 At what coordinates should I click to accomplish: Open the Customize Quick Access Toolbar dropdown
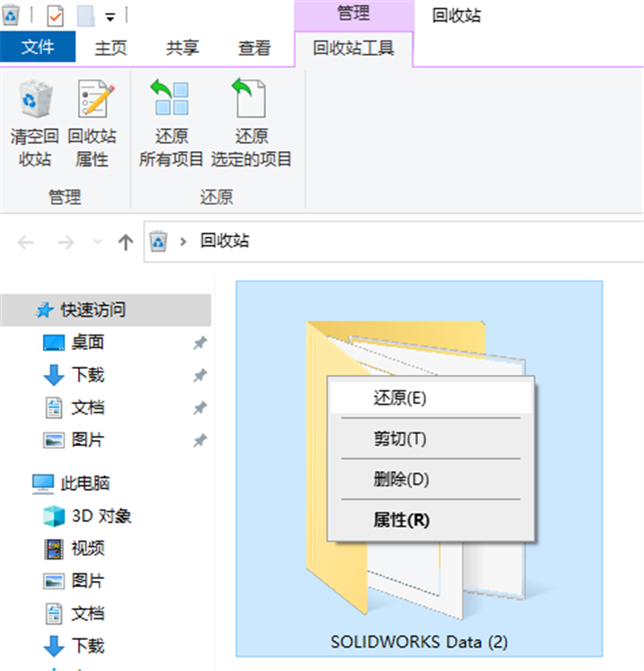click(x=110, y=17)
